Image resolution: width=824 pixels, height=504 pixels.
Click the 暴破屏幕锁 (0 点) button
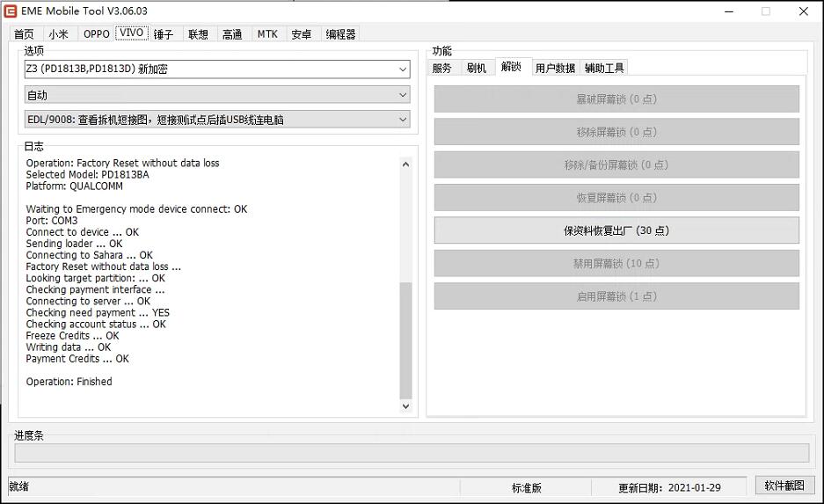click(616, 99)
